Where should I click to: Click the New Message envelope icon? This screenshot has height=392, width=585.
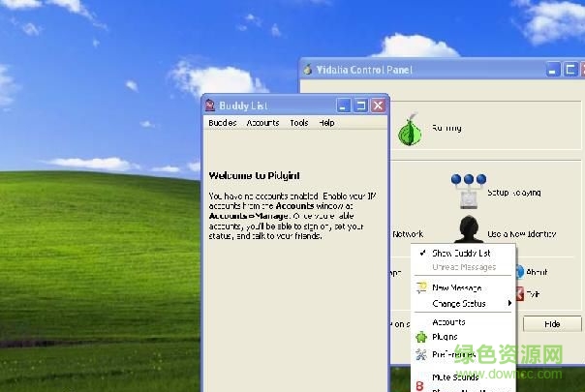point(421,287)
